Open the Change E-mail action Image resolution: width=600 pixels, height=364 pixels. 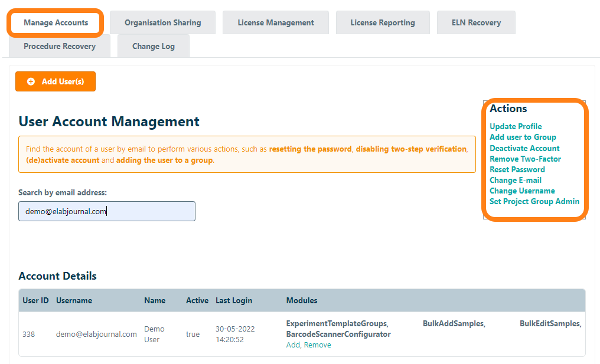point(516,180)
